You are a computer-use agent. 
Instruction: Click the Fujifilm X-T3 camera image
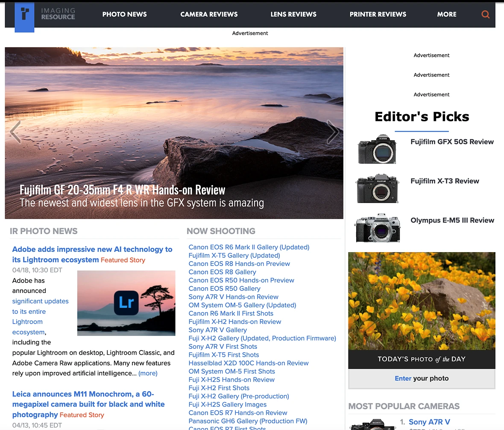coord(377,188)
